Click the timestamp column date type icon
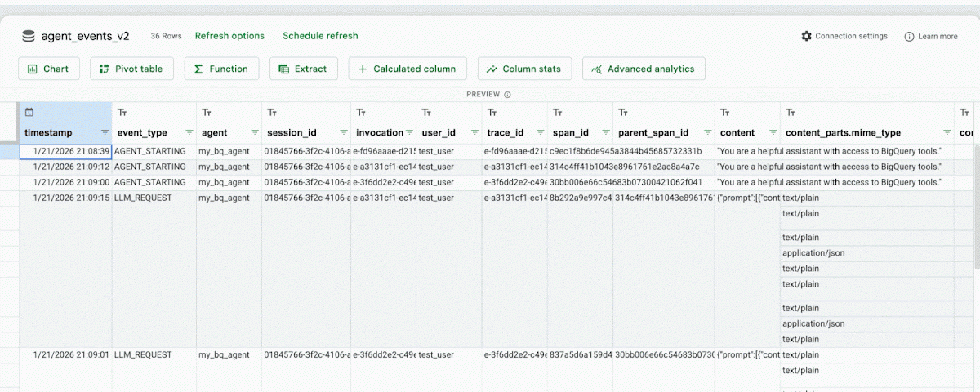980x392 pixels. 29,112
